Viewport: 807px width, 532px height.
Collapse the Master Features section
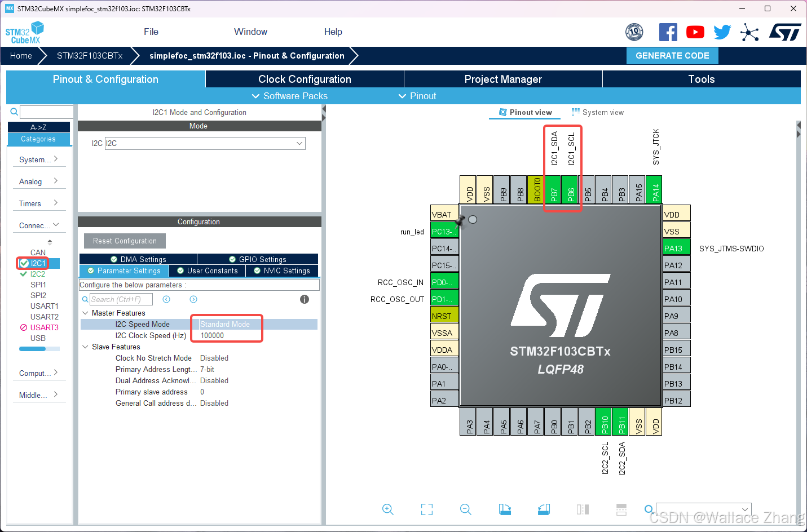click(85, 313)
